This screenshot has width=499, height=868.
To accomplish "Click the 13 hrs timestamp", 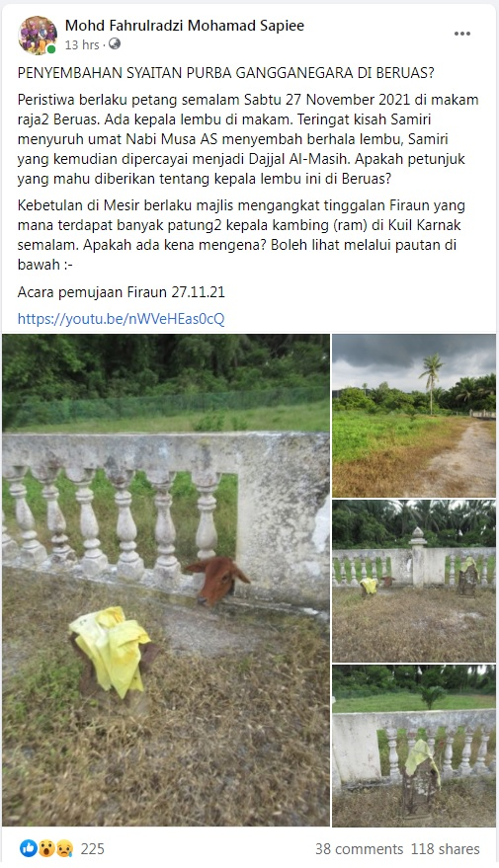I will 82,44.
